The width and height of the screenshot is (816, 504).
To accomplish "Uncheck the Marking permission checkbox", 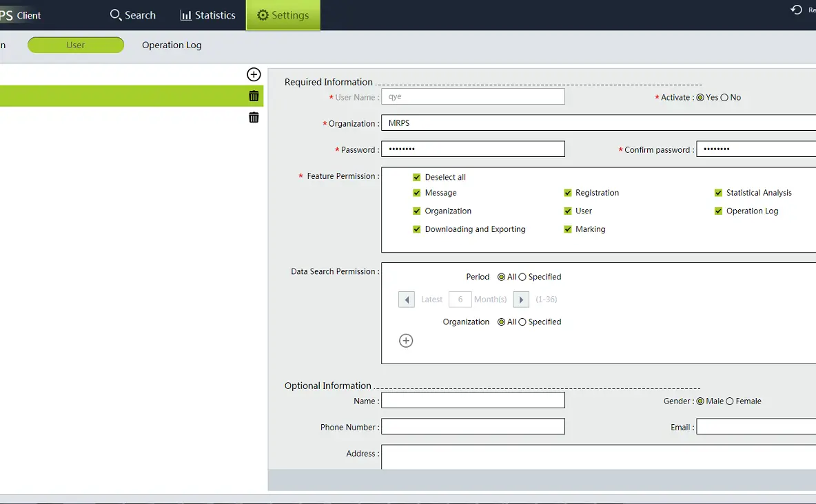I will (569, 229).
